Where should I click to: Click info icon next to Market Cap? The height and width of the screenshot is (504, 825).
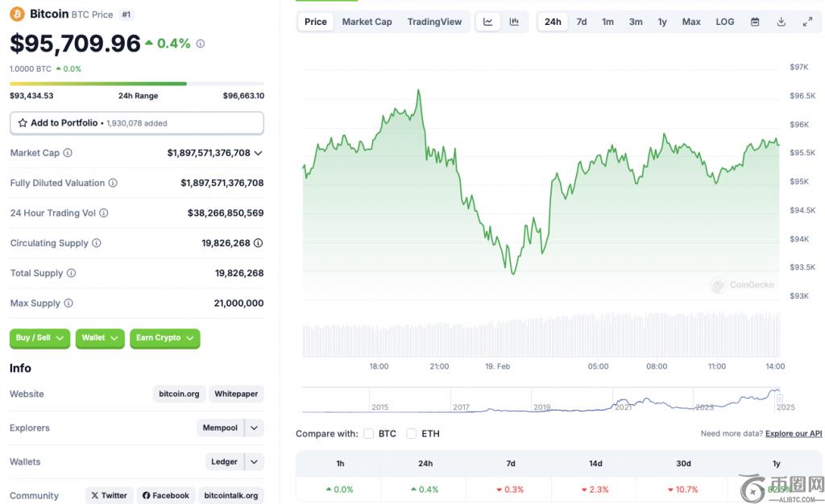click(x=68, y=153)
